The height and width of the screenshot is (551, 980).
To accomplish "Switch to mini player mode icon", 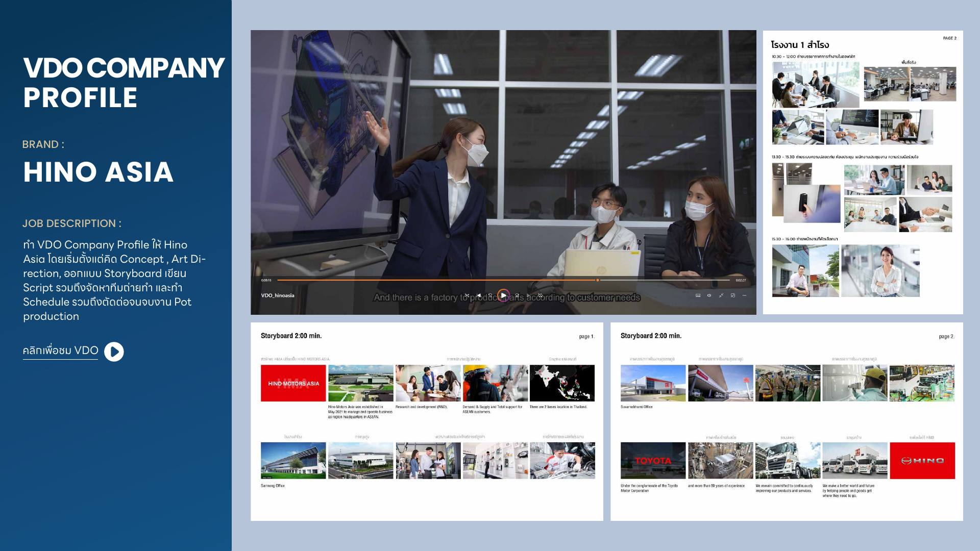I will (x=733, y=295).
